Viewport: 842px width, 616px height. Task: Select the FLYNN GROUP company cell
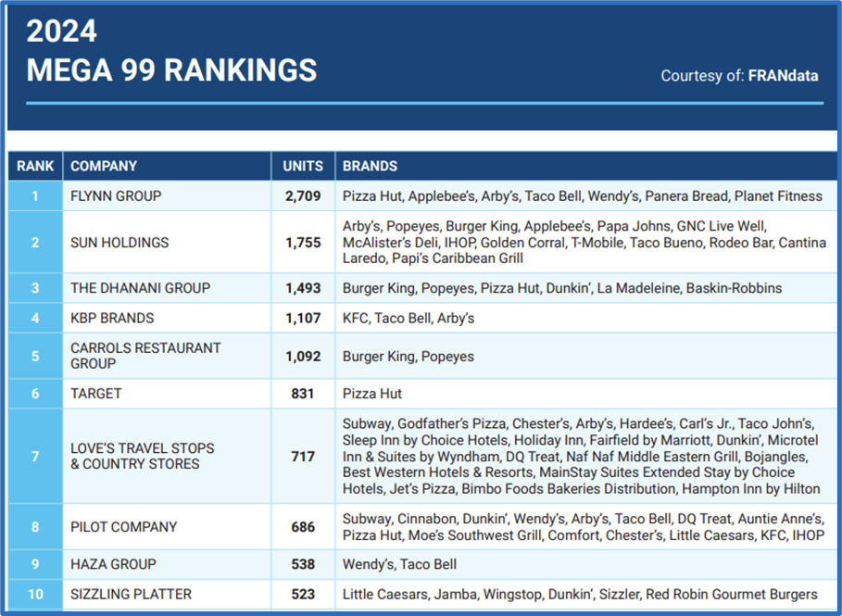pyautogui.click(x=167, y=196)
